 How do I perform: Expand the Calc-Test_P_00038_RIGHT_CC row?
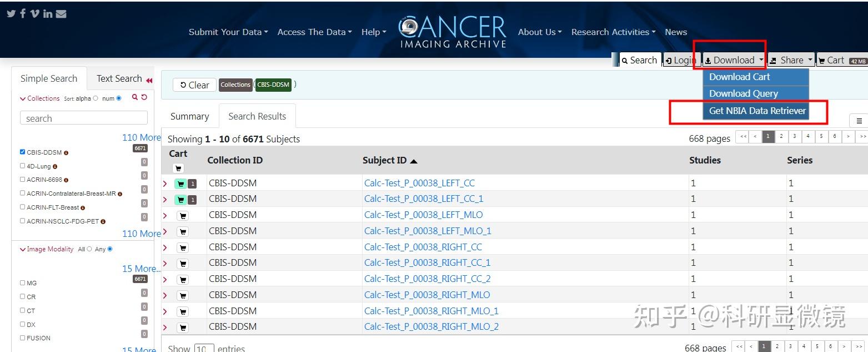pyautogui.click(x=165, y=247)
